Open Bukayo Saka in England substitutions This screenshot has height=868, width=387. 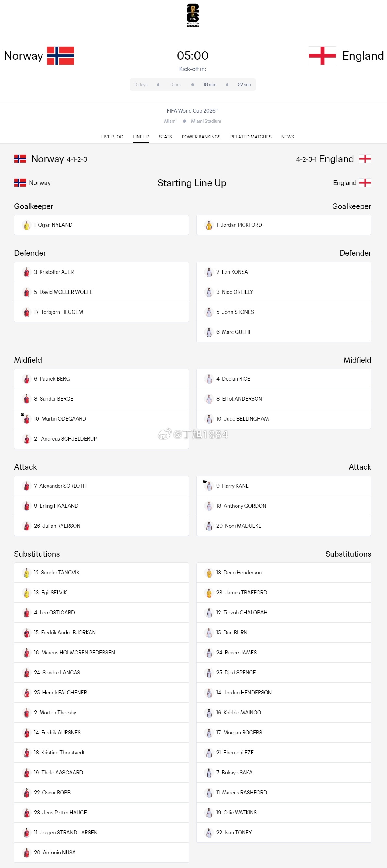click(284, 773)
